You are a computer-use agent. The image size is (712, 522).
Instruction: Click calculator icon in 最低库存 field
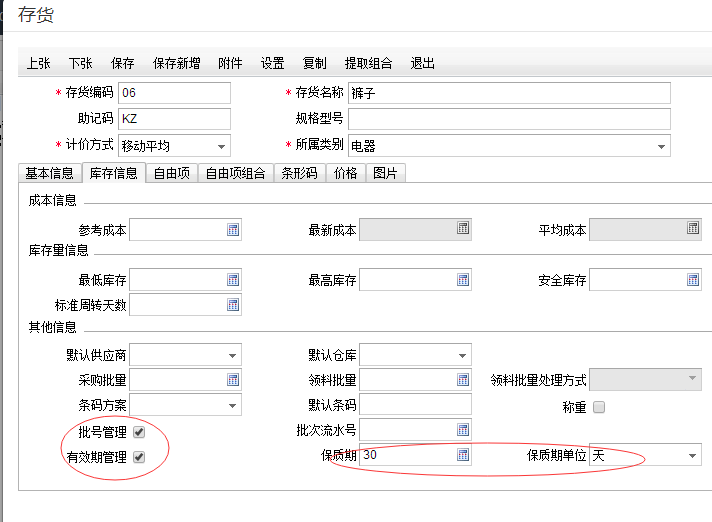point(233,279)
